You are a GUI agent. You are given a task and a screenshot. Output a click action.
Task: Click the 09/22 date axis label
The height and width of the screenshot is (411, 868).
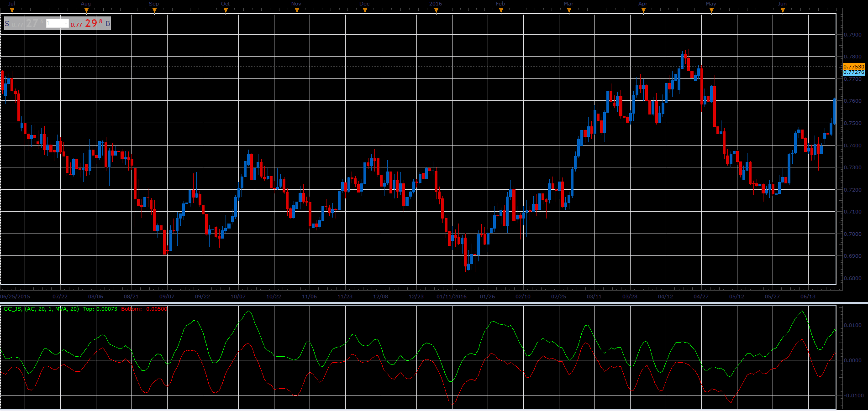[203, 297]
